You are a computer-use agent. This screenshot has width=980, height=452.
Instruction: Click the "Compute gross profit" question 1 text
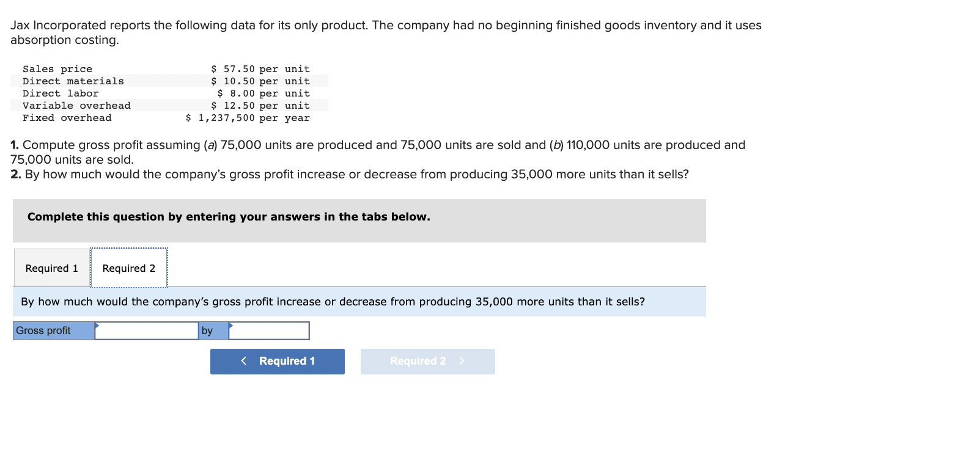point(378,152)
